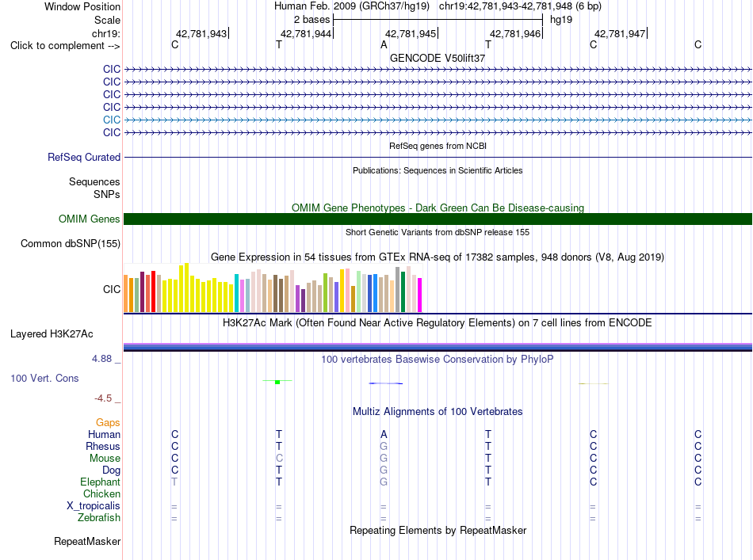
Task: Click the hg19 scale label
Action: click(x=561, y=20)
